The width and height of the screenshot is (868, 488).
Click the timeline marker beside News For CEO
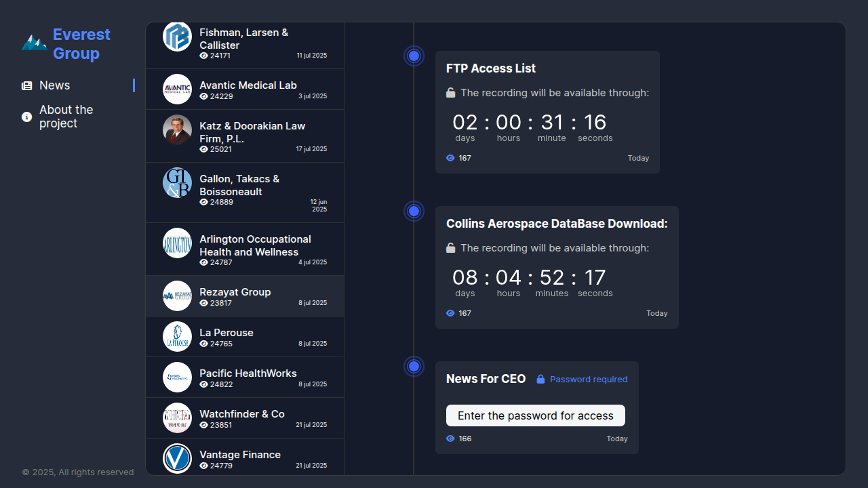click(x=414, y=366)
